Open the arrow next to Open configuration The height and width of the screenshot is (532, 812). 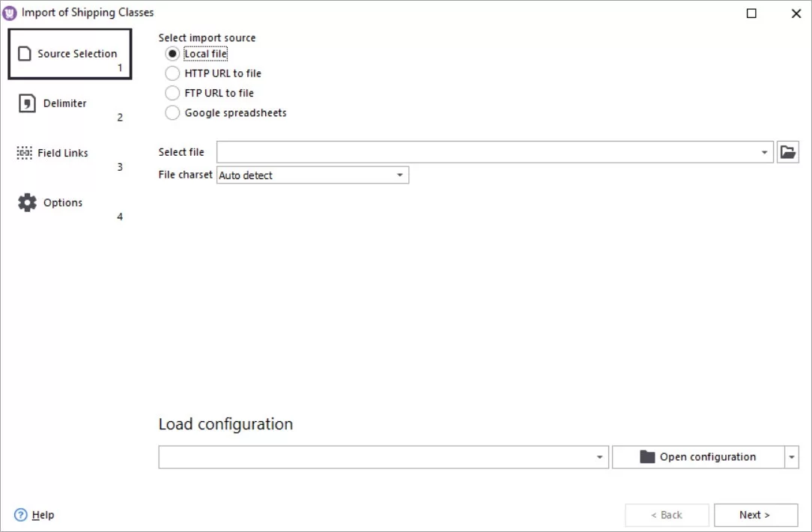tap(791, 456)
